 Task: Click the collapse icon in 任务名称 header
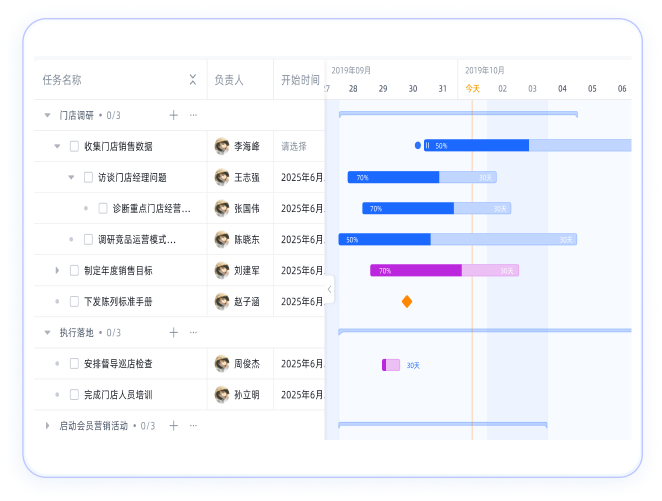[x=193, y=79]
